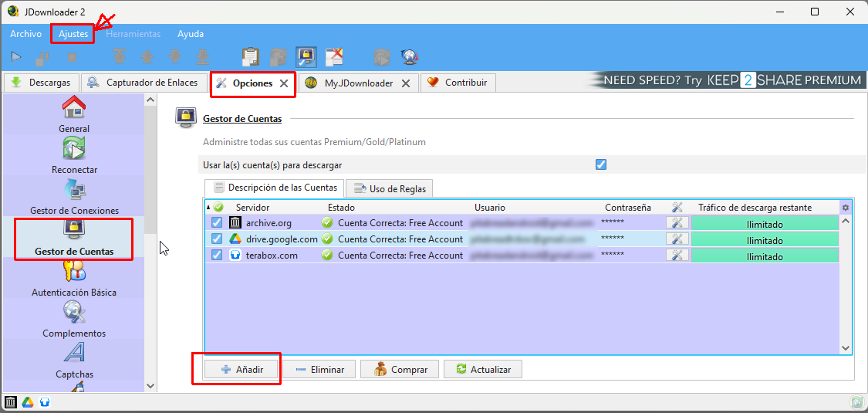Viewport: 868px width, 413px height.
Task: Uncheck the archive.org account checkbox
Action: point(217,223)
